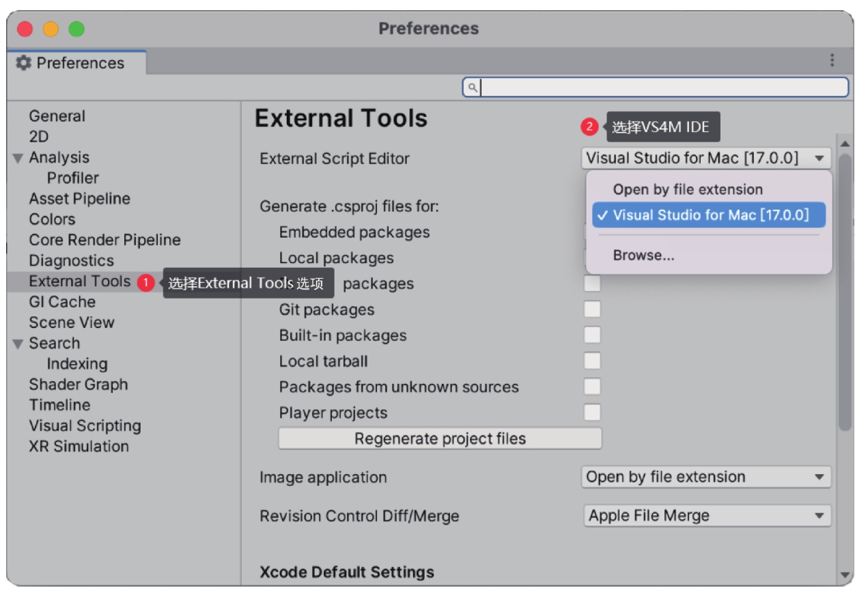Focus the preferences search field
868x593 pixels.
tap(656, 87)
